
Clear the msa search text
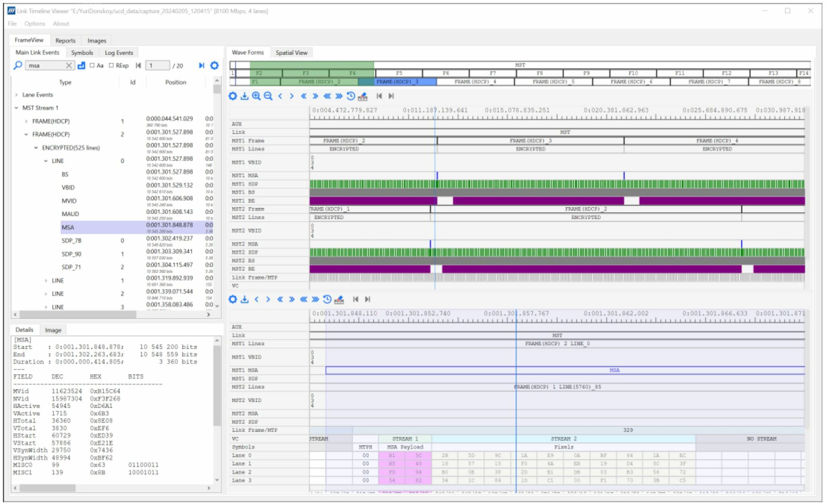click(x=68, y=65)
